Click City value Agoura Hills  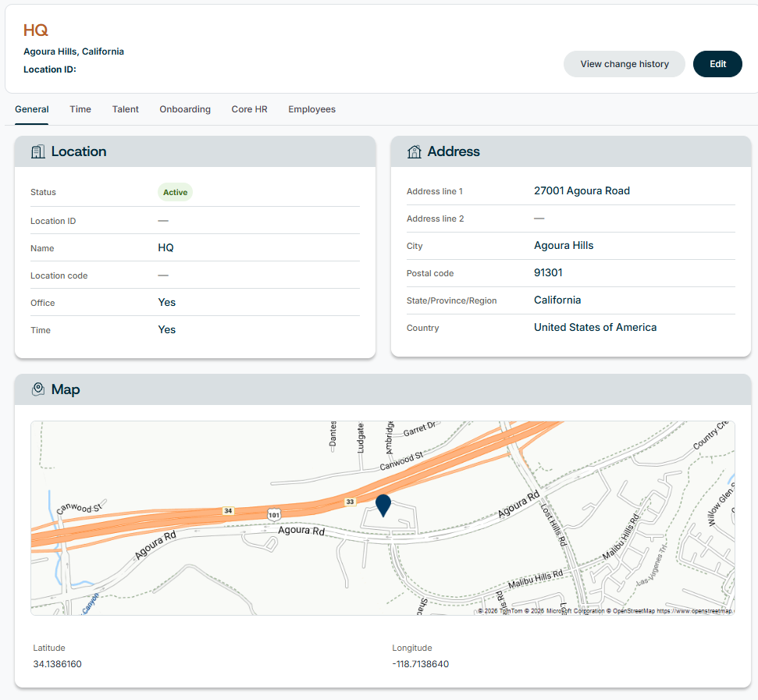coord(564,245)
